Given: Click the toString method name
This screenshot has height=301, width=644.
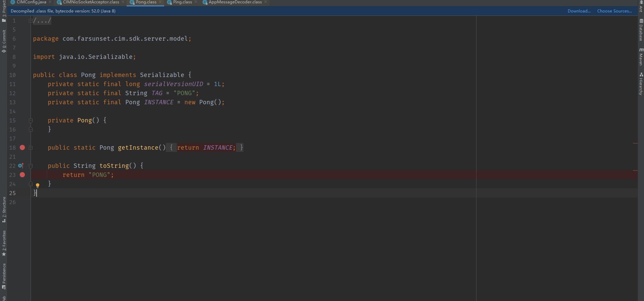Looking at the screenshot, I should pyautogui.click(x=114, y=166).
